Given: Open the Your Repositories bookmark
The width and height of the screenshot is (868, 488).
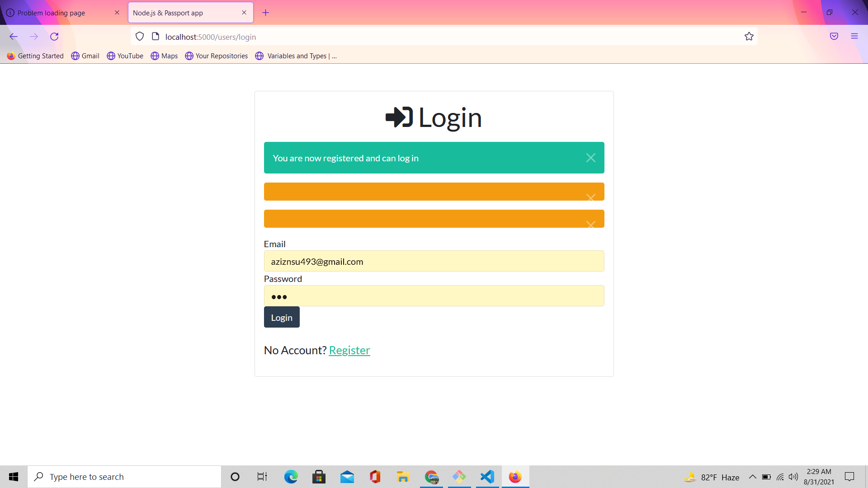Looking at the screenshot, I should click(x=216, y=56).
